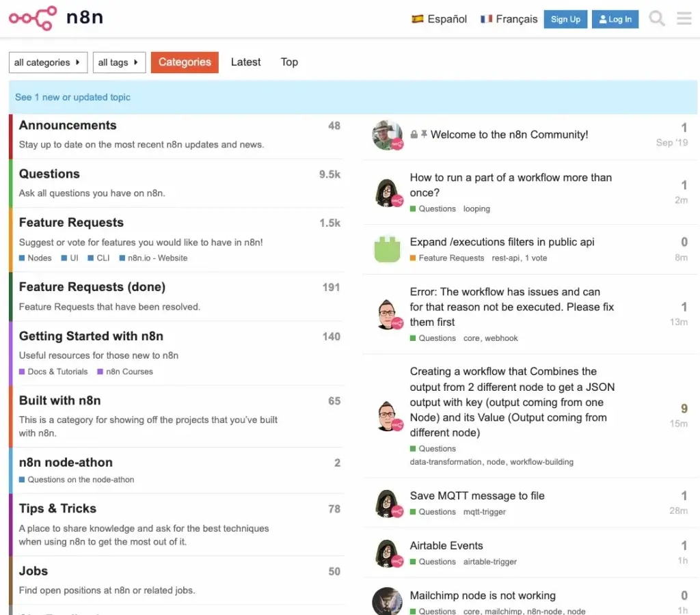Image resolution: width=700 pixels, height=615 pixels.
Task: Click the French flag icon
Action: point(486,18)
